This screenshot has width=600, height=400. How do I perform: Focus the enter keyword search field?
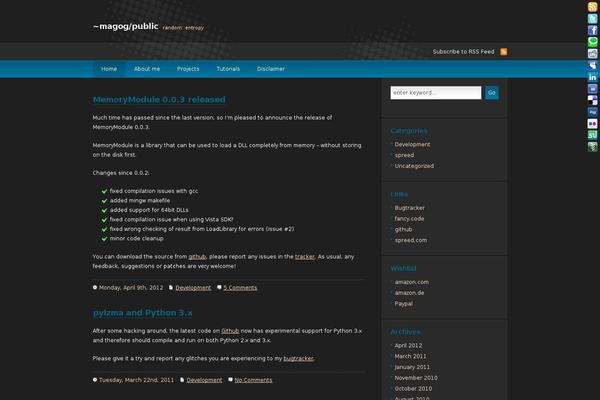pyautogui.click(x=436, y=93)
